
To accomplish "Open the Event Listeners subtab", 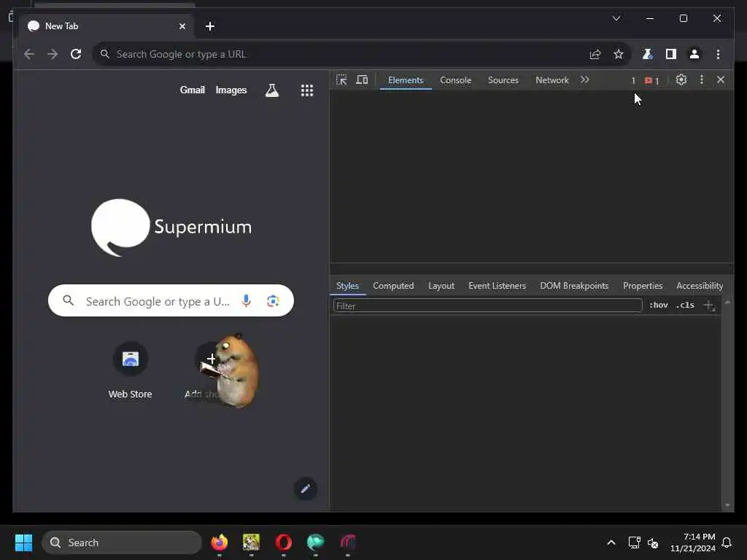I will pos(497,286).
